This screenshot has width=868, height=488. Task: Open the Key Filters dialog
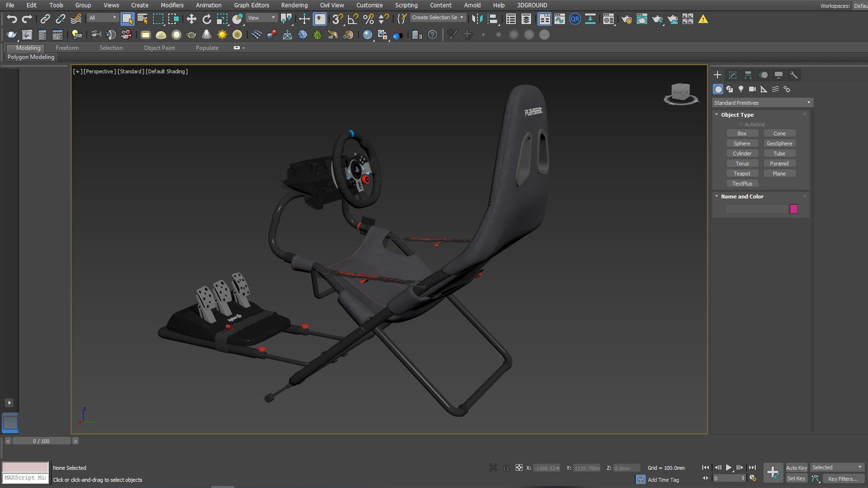click(x=844, y=478)
